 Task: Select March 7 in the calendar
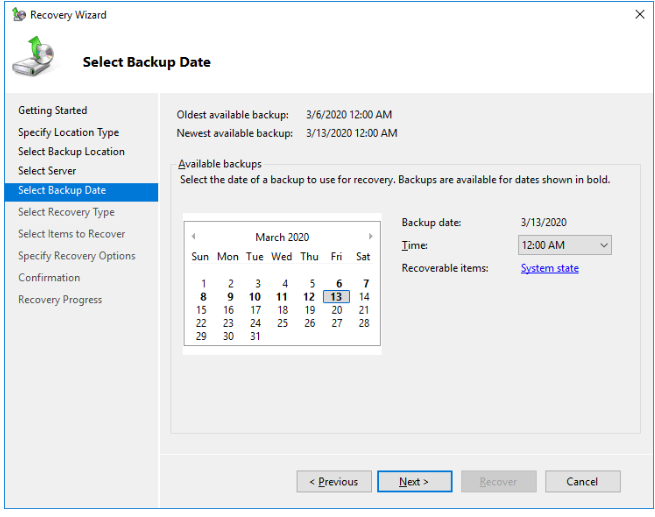click(x=366, y=284)
